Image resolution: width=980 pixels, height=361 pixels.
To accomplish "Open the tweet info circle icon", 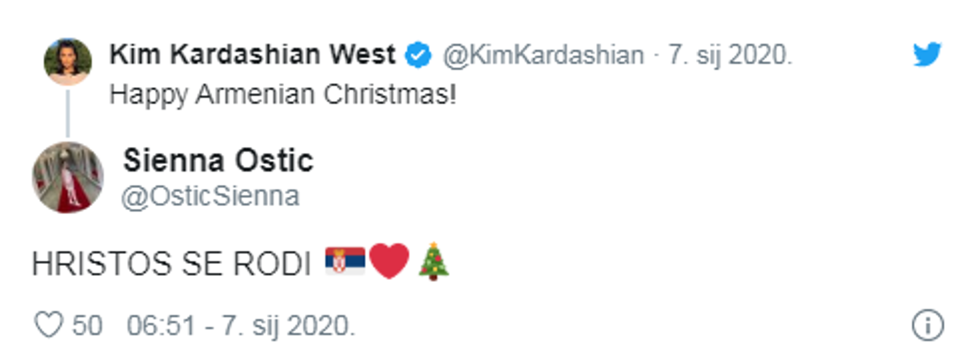I will point(927,325).
